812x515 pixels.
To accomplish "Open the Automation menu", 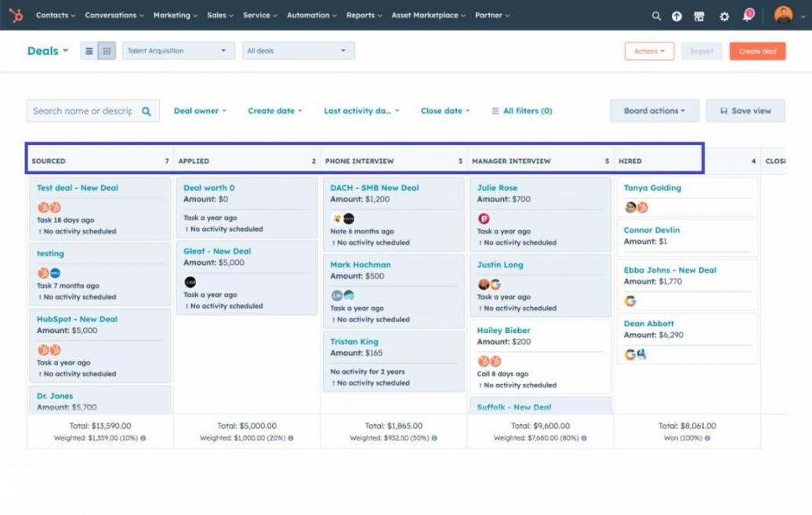I will click(312, 15).
